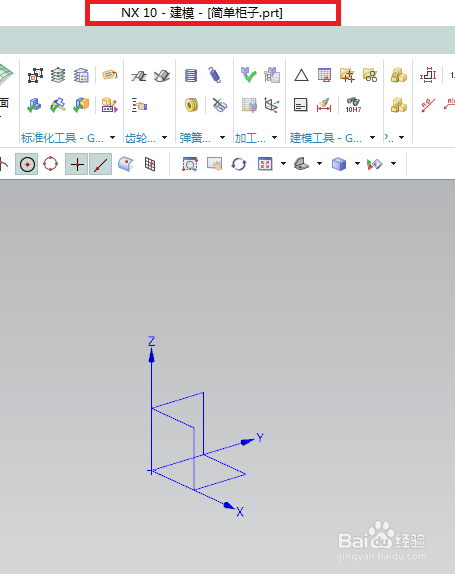Open the view orientation dropdown arrow
Image resolution: width=455 pixels, height=574 pixels.
coord(319,164)
